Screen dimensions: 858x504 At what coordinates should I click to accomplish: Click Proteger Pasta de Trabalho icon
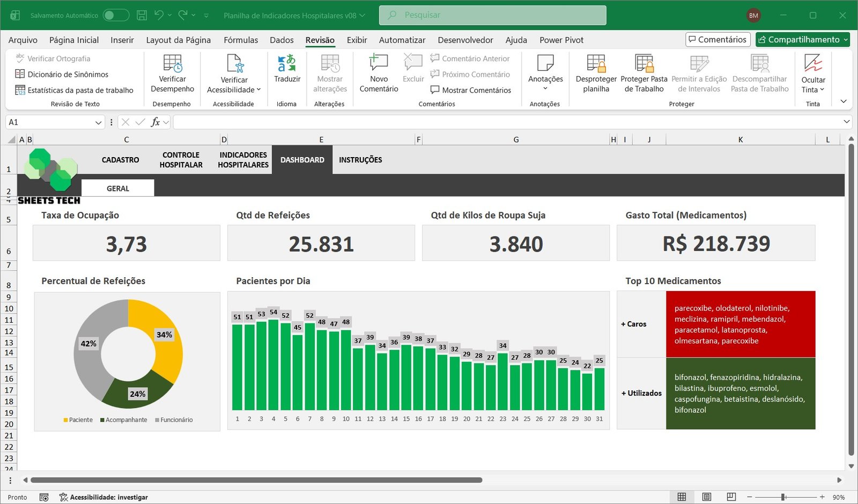coord(643,63)
